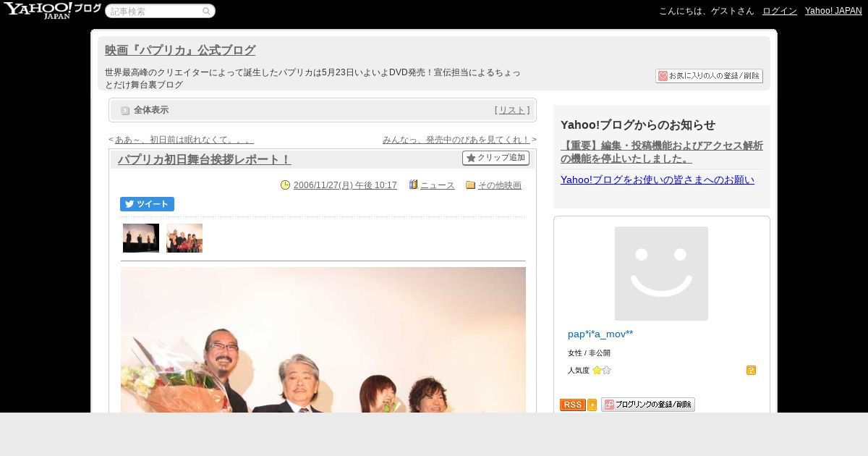Click the 人気度 help question icon
This screenshot has width=868, height=456.
coord(751,370)
